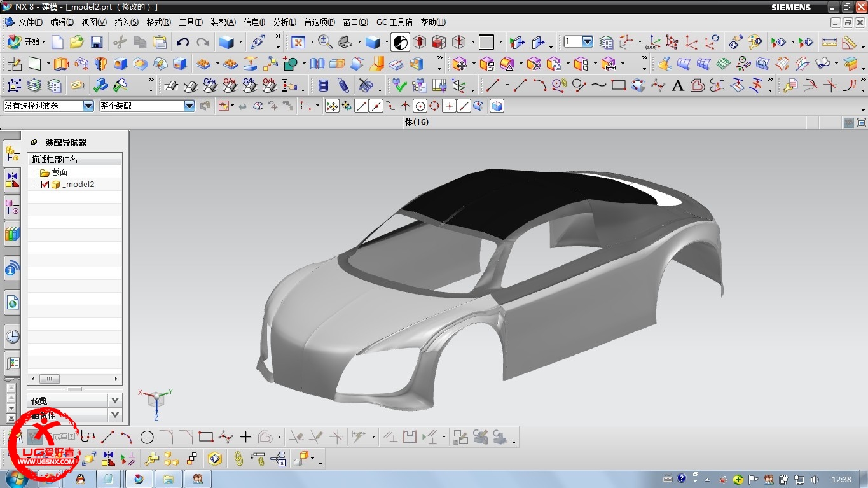Open the rectangle selection mode dropdown arrow
The height and width of the screenshot is (488, 868).
[x=318, y=106]
